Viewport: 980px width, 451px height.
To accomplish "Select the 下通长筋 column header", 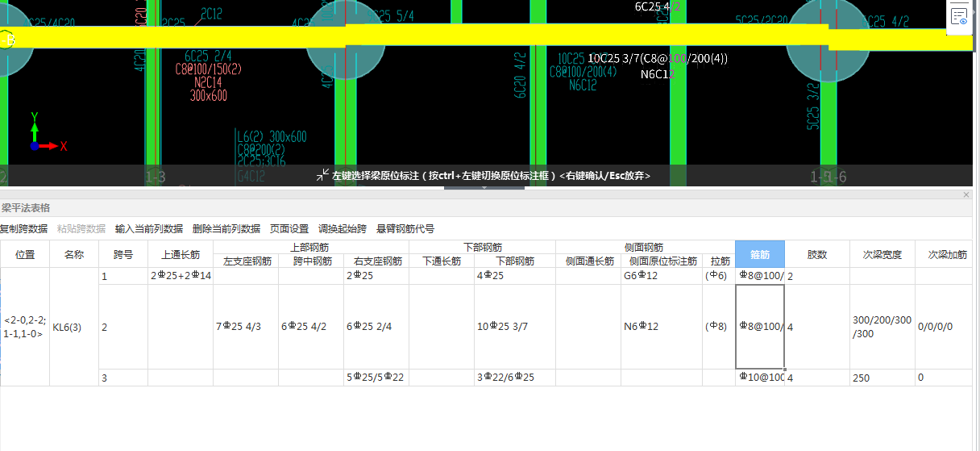I will pos(442,261).
